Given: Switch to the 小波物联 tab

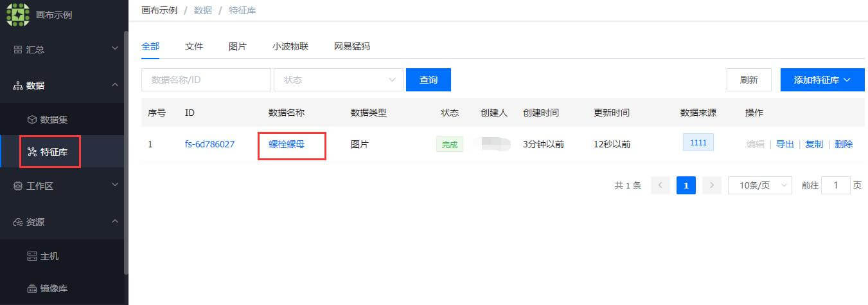Looking at the screenshot, I should pyautogui.click(x=290, y=46).
